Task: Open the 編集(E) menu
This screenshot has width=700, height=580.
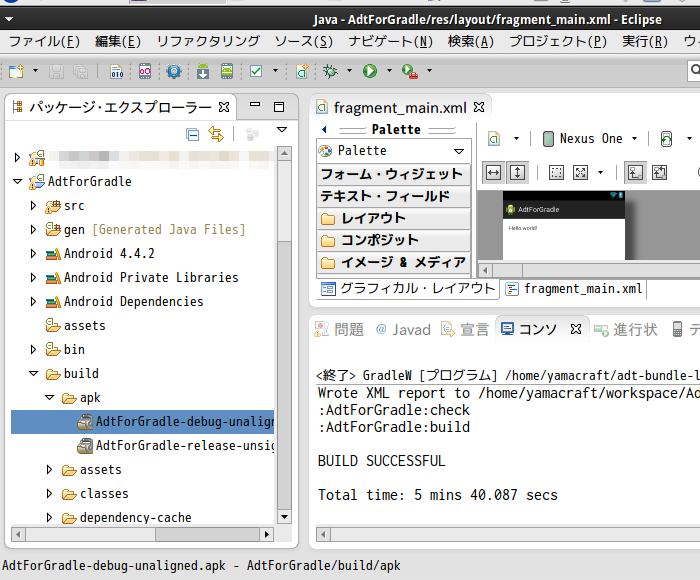Action: coord(118,42)
